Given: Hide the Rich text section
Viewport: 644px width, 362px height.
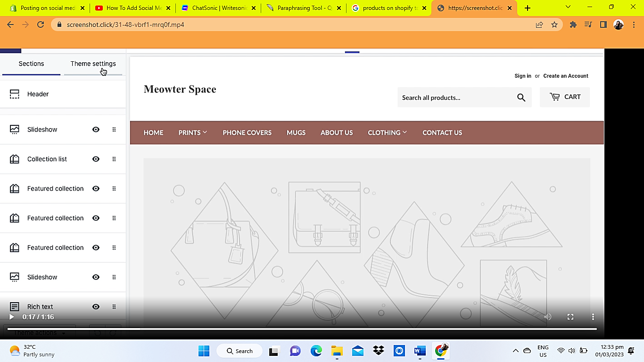Looking at the screenshot, I should click(96, 307).
